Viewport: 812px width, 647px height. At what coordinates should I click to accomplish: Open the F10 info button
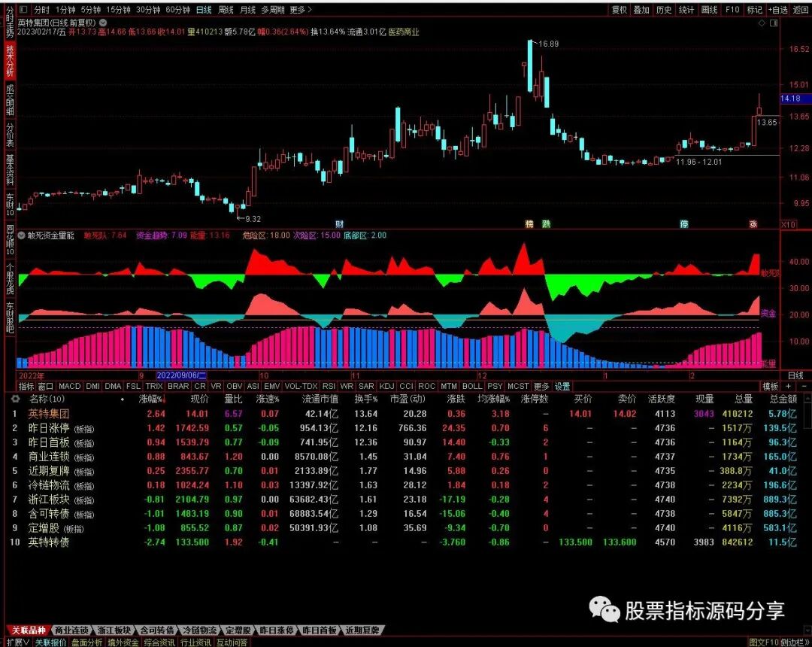click(x=732, y=10)
